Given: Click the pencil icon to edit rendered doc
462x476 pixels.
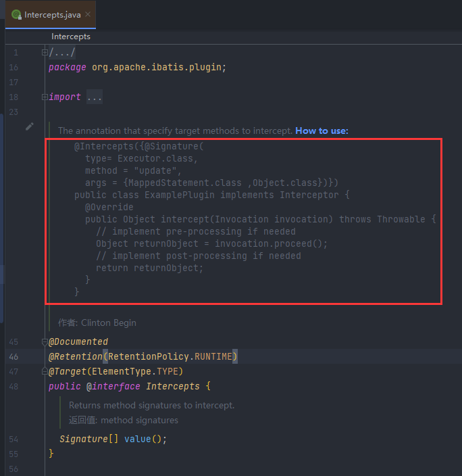Looking at the screenshot, I should [x=29, y=126].
